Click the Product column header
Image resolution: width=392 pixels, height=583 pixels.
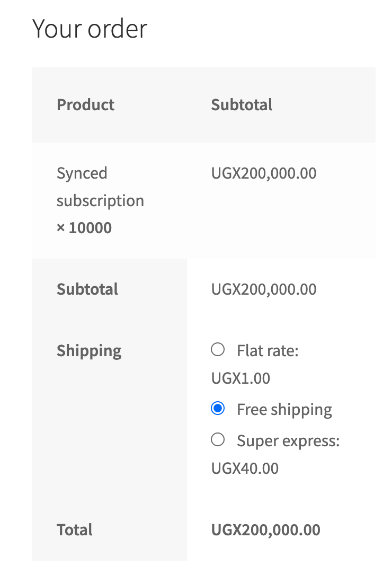tap(85, 104)
